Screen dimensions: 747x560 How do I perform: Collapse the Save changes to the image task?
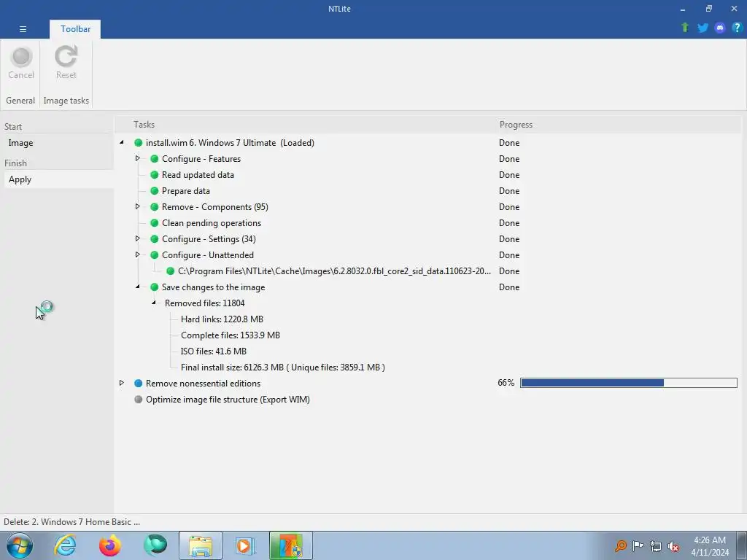[x=138, y=287]
